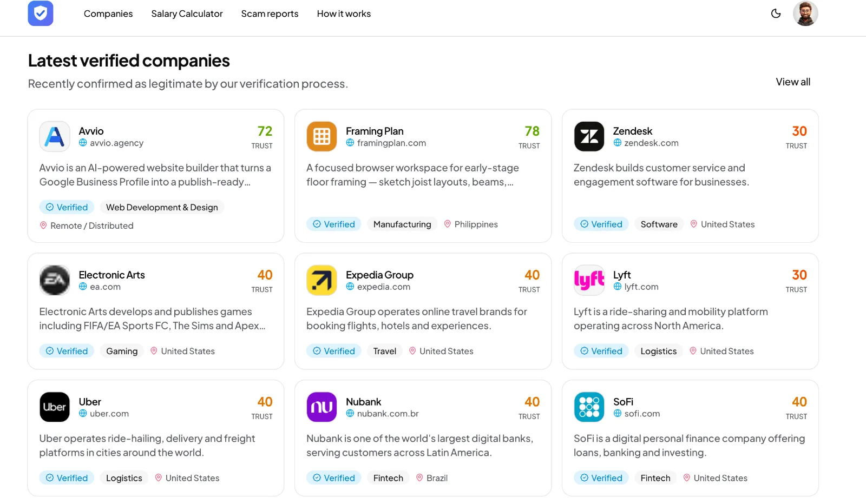Open the Expedia Group company name

click(379, 275)
